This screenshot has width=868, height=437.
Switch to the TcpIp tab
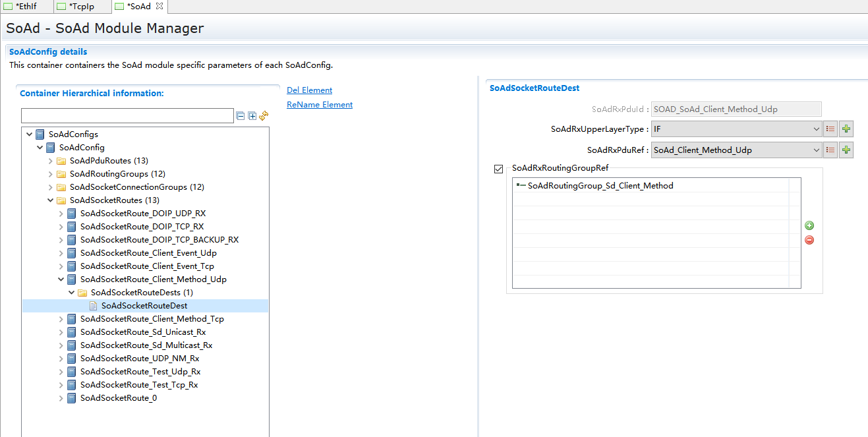coord(82,7)
